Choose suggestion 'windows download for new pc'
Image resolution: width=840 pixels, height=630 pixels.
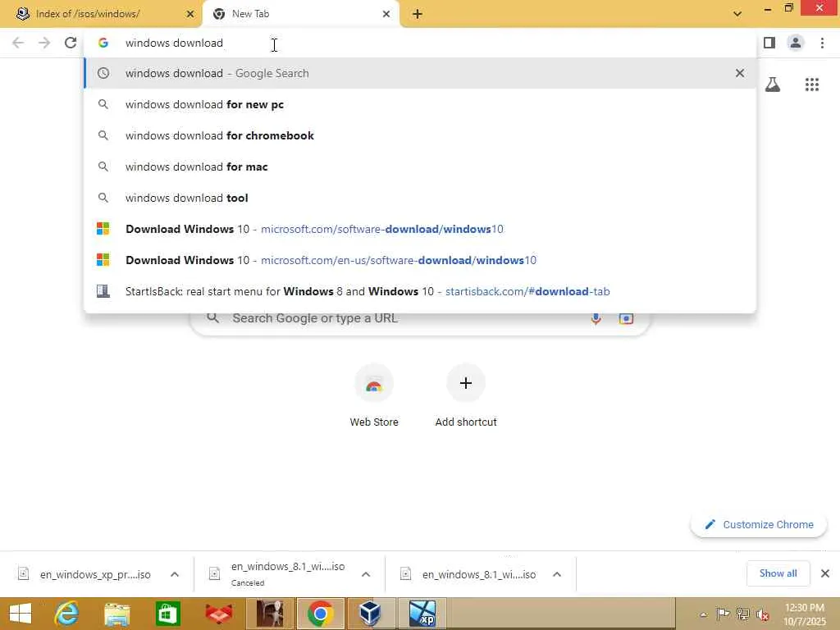[x=420, y=104]
